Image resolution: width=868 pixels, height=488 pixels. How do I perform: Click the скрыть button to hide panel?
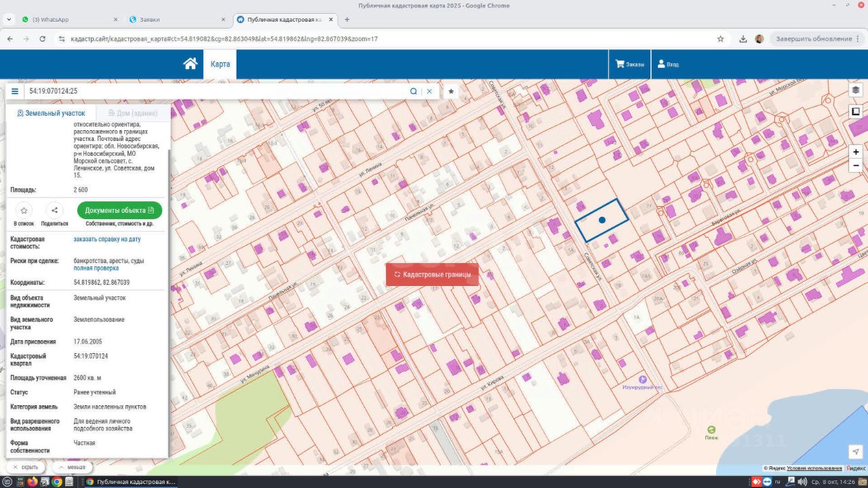pos(26,467)
